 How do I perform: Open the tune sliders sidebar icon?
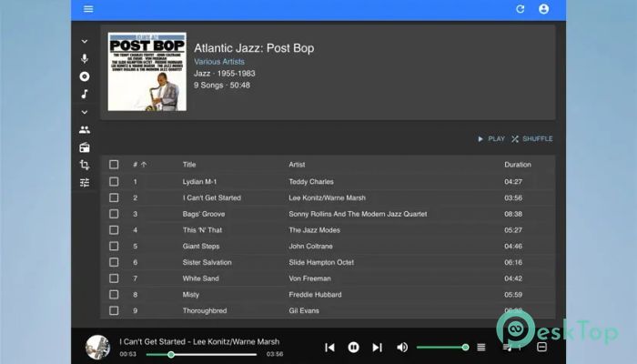point(85,182)
